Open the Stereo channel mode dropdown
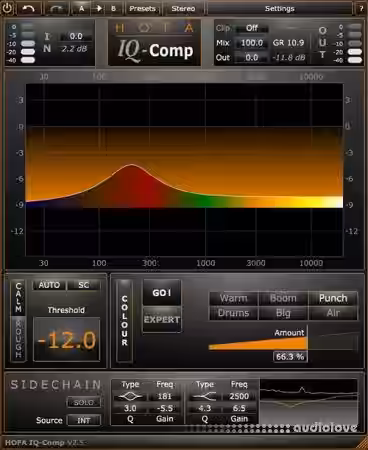The height and width of the screenshot is (450, 368). click(x=183, y=9)
